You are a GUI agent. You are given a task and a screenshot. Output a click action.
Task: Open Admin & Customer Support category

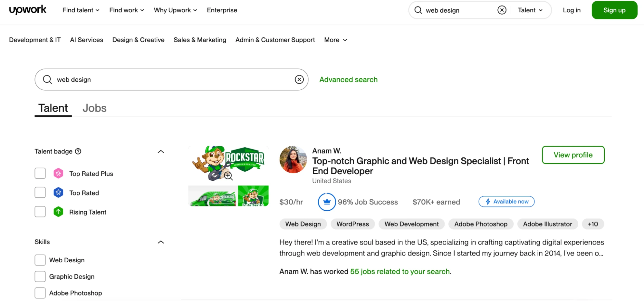pos(275,40)
